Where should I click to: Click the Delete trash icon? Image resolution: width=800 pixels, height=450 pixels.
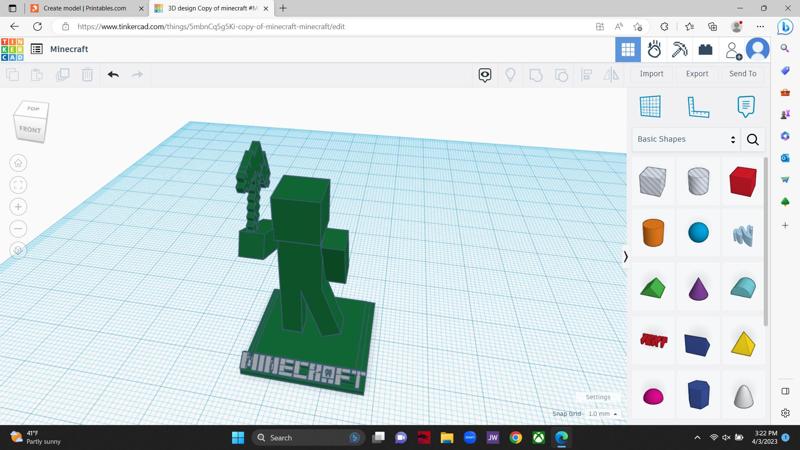point(87,75)
